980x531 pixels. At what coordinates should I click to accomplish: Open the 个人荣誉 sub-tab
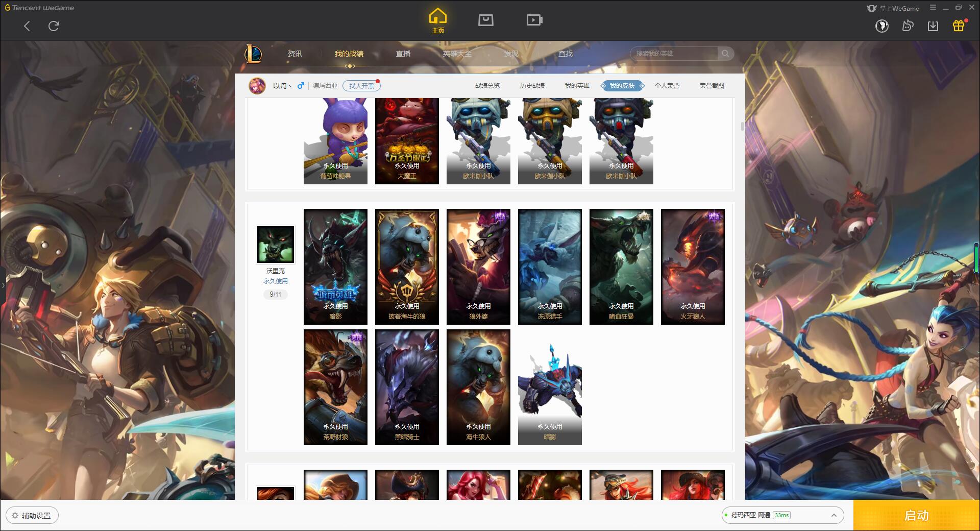(667, 86)
